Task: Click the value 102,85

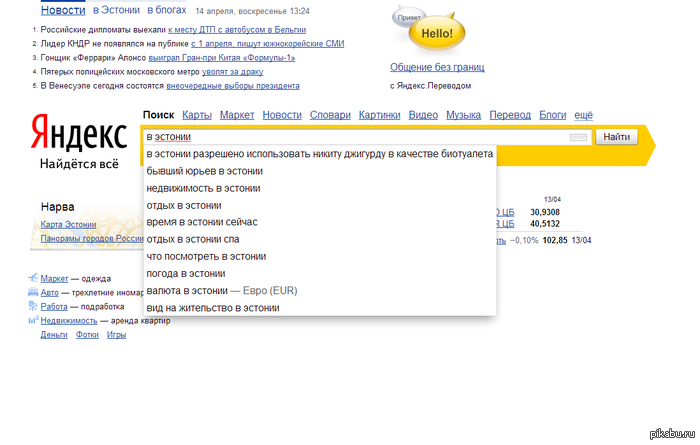Action: pyautogui.click(x=555, y=241)
